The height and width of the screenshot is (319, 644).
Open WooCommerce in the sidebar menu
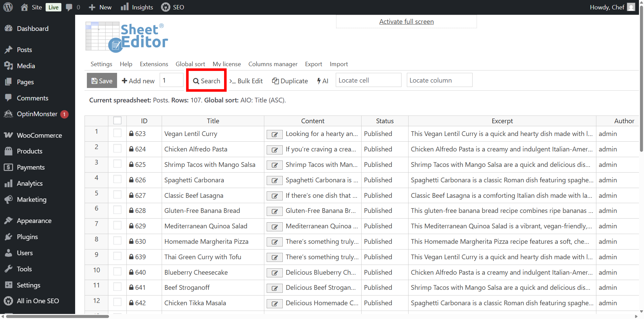click(x=39, y=135)
